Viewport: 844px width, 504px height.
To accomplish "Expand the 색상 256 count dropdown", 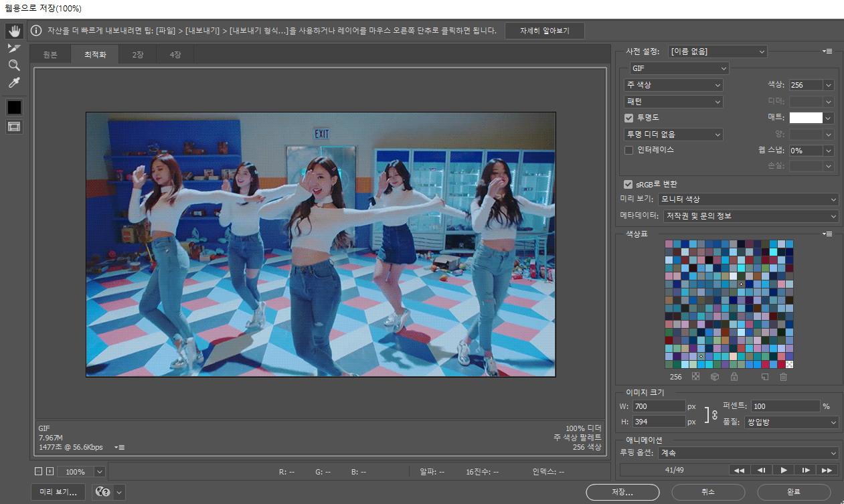I will pos(829,85).
